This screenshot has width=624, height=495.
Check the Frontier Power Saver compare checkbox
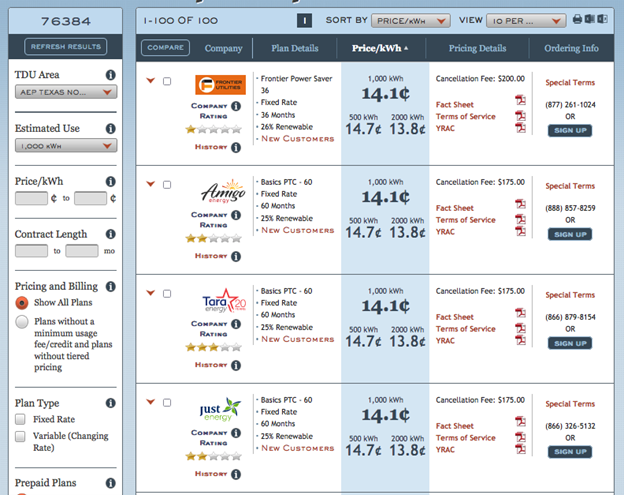click(167, 81)
